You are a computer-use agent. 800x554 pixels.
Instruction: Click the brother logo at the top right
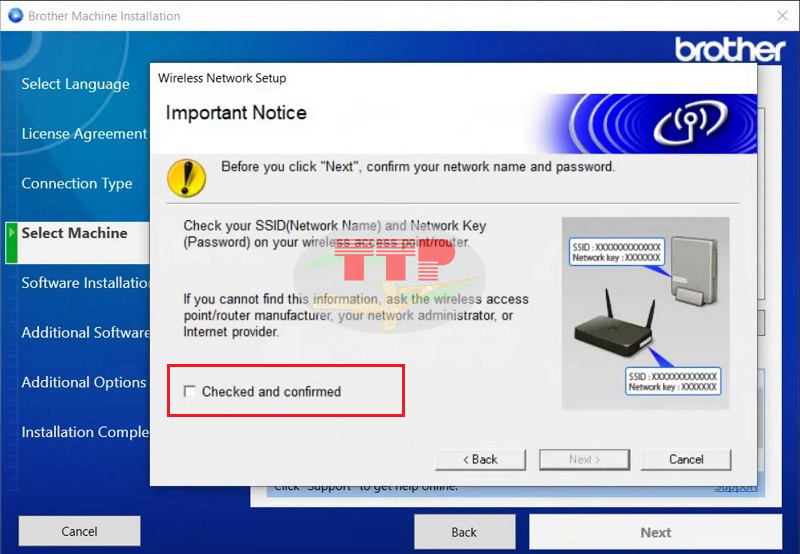click(x=730, y=49)
